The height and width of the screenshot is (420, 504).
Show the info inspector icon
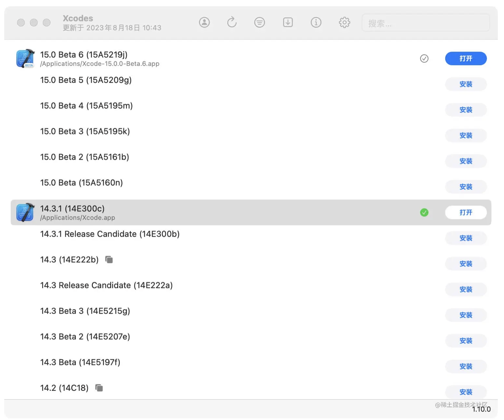[316, 23]
